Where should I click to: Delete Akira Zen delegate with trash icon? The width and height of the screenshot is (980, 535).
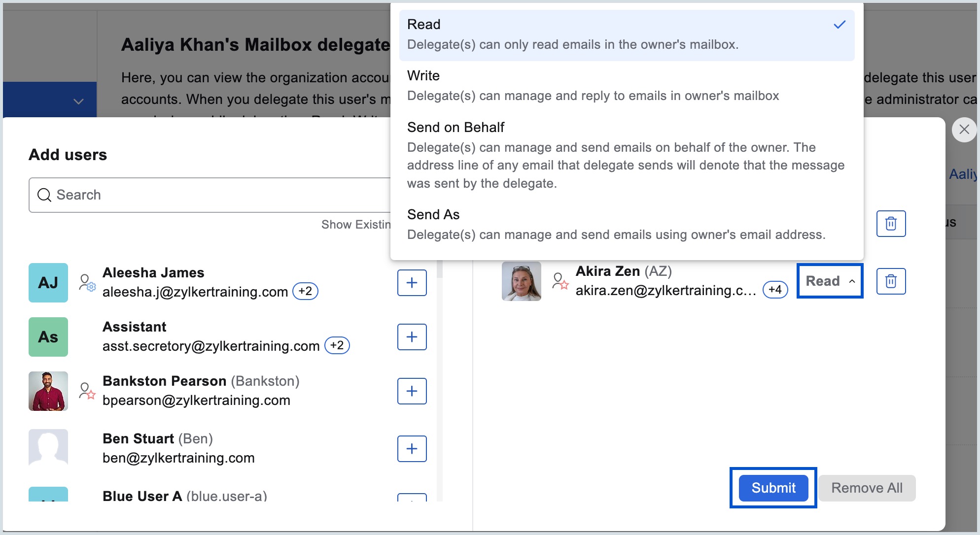(891, 281)
